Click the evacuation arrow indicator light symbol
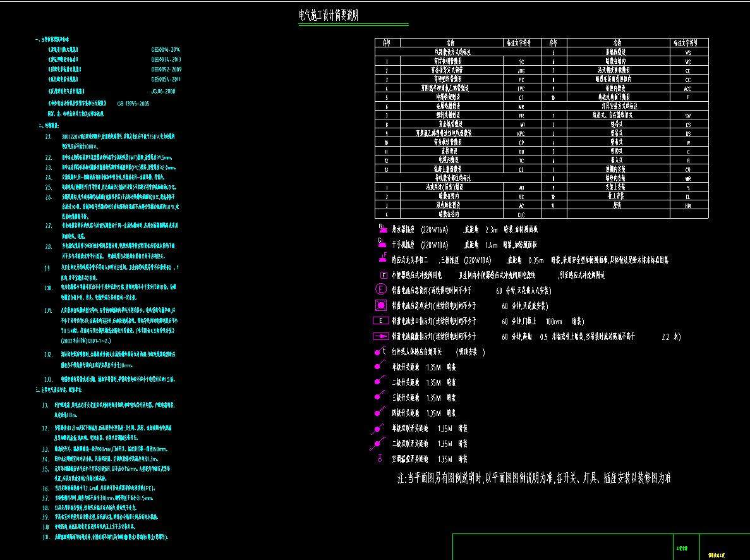Viewport: 750px width, 560px height. point(381,336)
